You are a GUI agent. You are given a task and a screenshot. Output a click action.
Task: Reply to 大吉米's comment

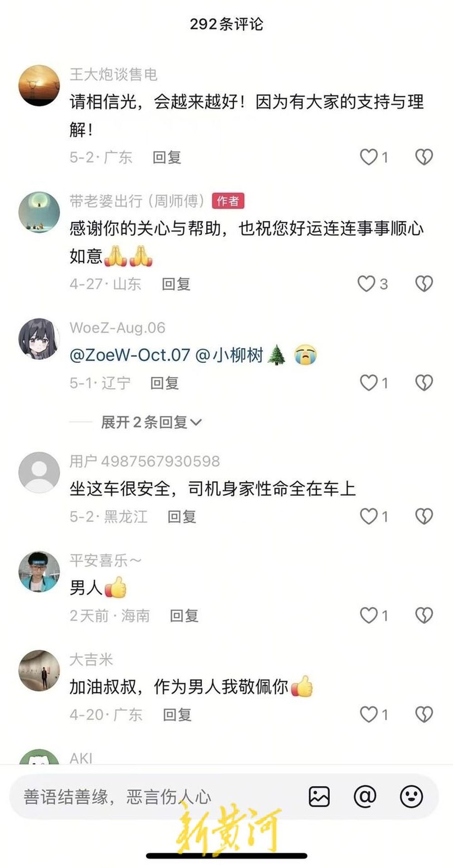(177, 715)
